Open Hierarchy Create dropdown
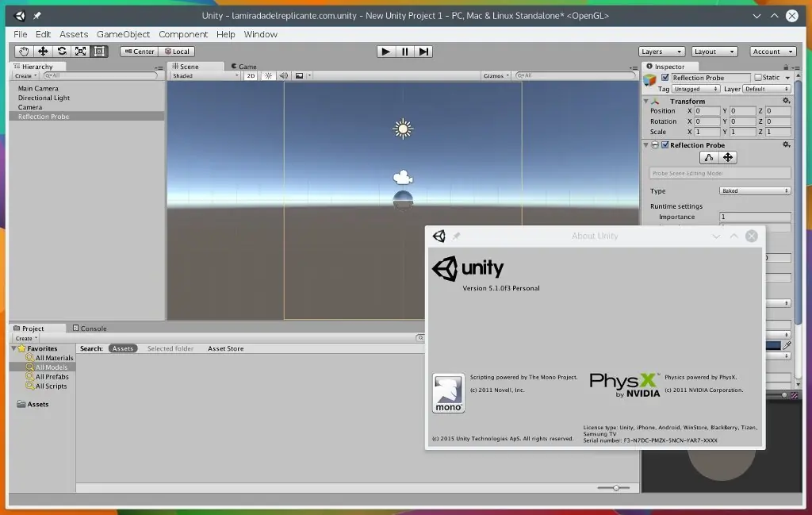 click(x=25, y=75)
